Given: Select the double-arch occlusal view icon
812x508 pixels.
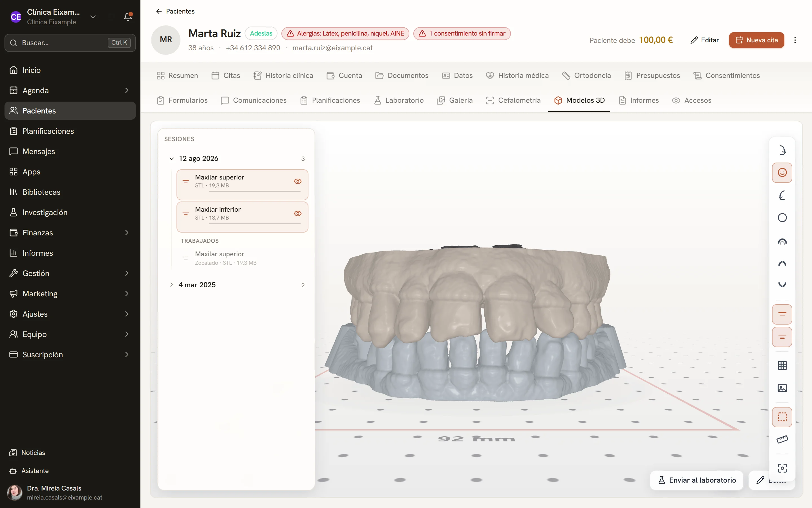Looking at the screenshot, I should (x=782, y=241).
